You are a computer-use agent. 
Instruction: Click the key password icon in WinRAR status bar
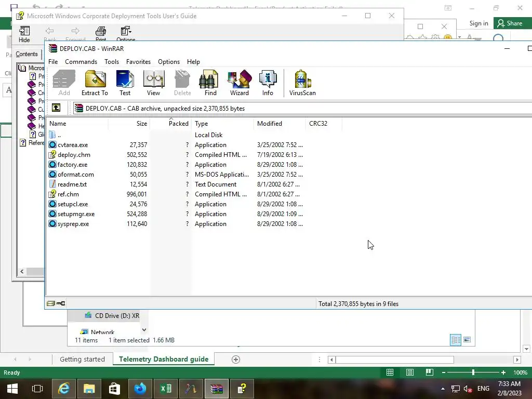pyautogui.click(x=61, y=303)
